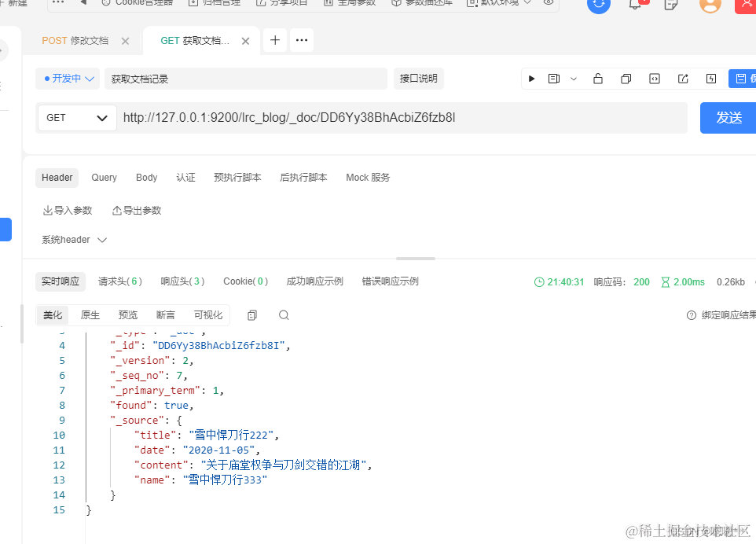Switch to the Body tab
Screen dimensions: 756x544
pyautogui.click(x=146, y=177)
